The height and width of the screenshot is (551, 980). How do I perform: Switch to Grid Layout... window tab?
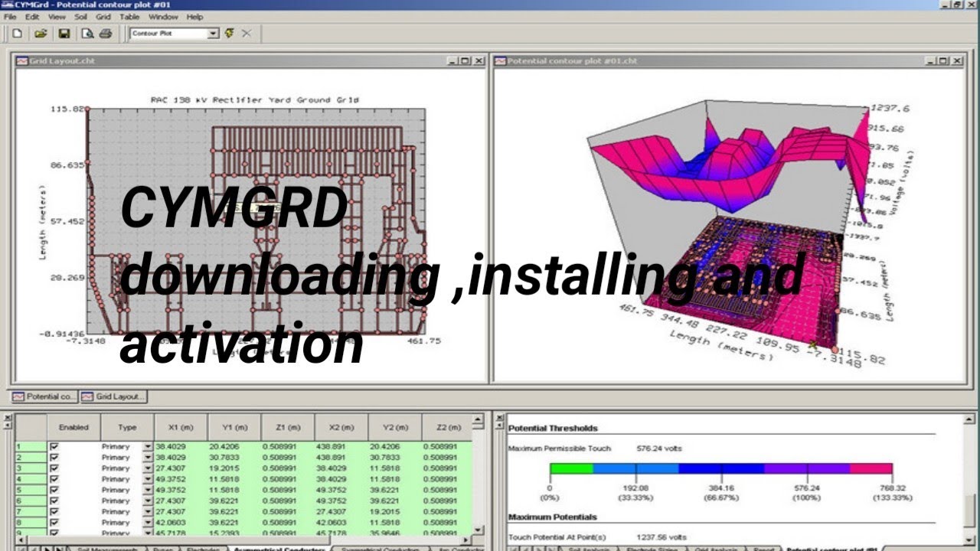[113, 396]
